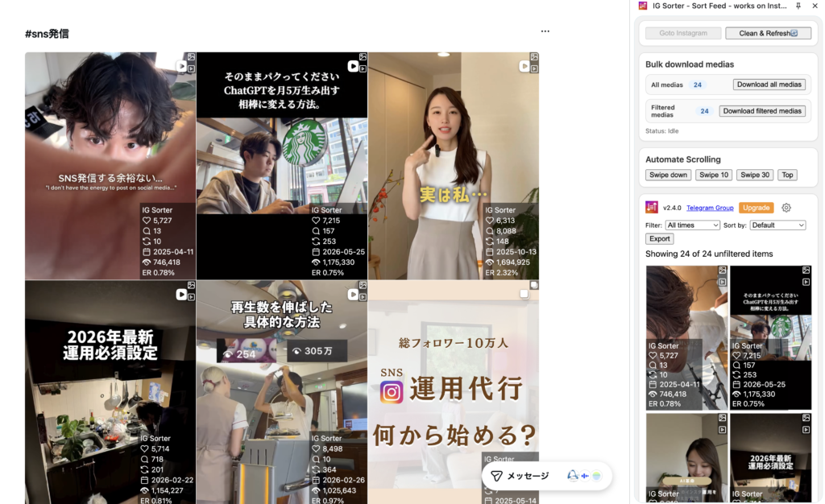The height and width of the screenshot is (504, 825).
Task: Pin the IG Sorter side panel
Action: click(x=798, y=6)
